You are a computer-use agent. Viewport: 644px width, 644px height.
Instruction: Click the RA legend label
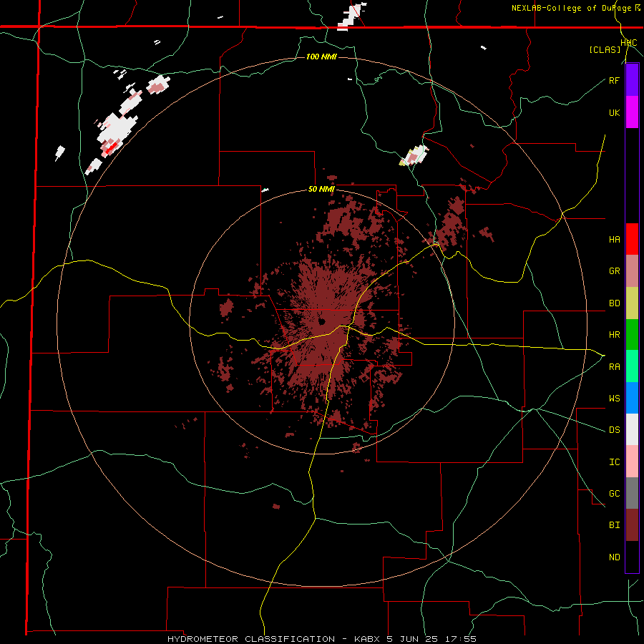click(614, 367)
